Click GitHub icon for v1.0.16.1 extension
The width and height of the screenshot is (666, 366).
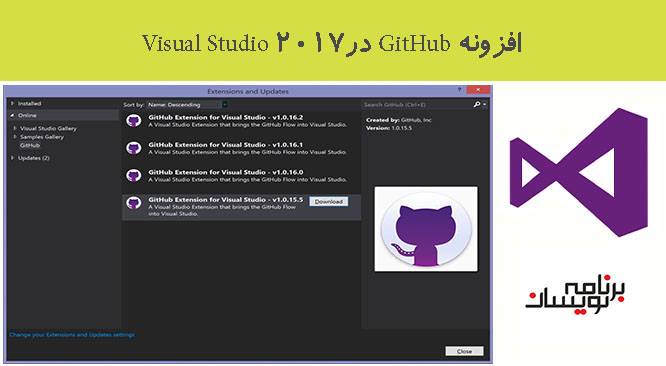[x=133, y=148]
